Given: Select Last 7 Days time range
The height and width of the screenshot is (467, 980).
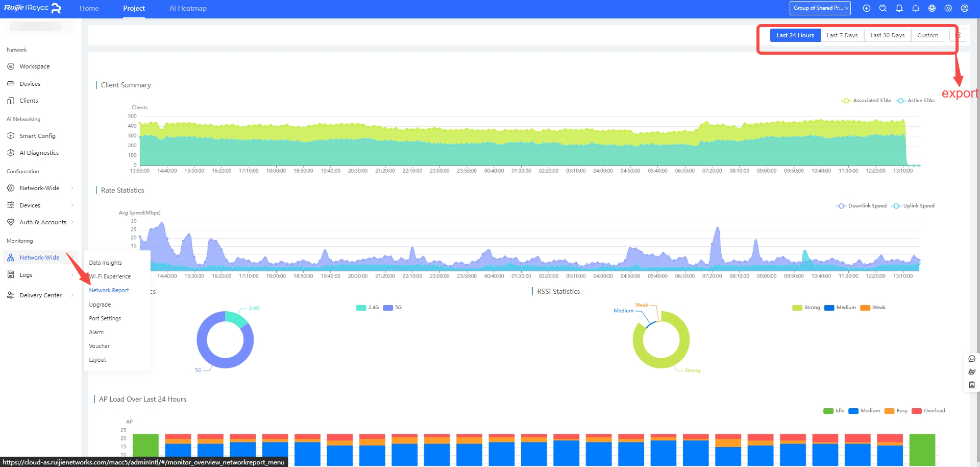Looking at the screenshot, I should [842, 35].
